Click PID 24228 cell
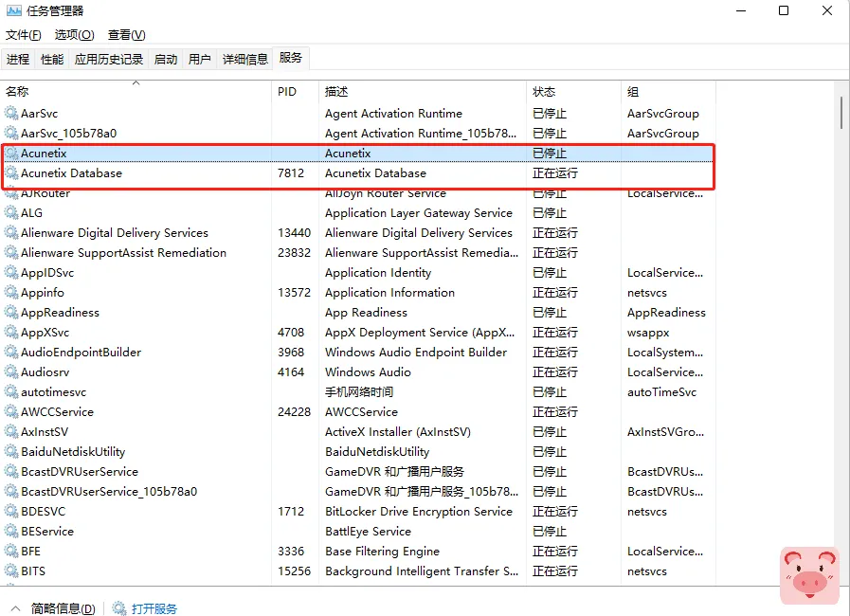The width and height of the screenshot is (850, 616). point(294,411)
